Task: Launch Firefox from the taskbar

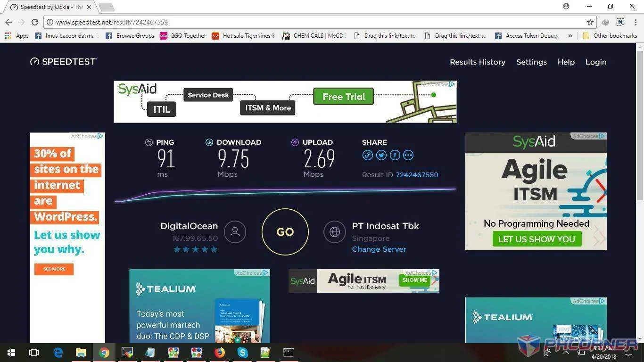Action: click(x=220, y=353)
